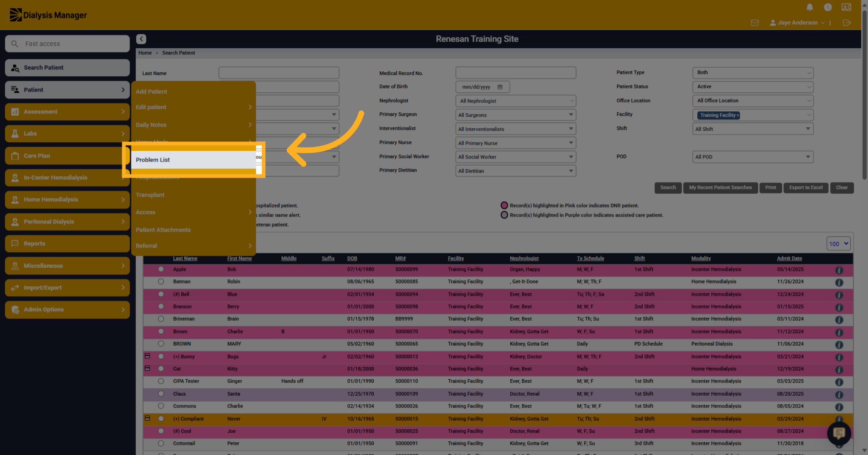Open the All POD dropdown

click(x=753, y=157)
